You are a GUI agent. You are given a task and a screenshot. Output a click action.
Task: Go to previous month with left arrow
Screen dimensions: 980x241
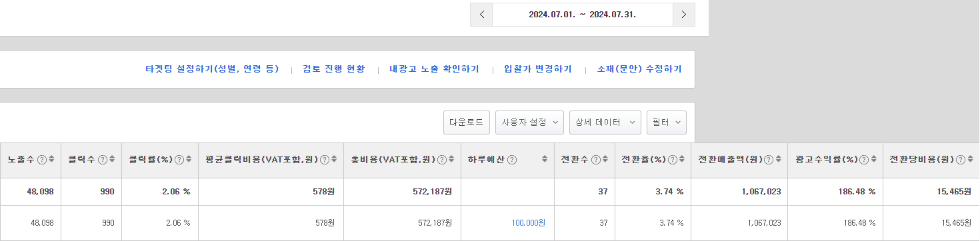[481, 14]
